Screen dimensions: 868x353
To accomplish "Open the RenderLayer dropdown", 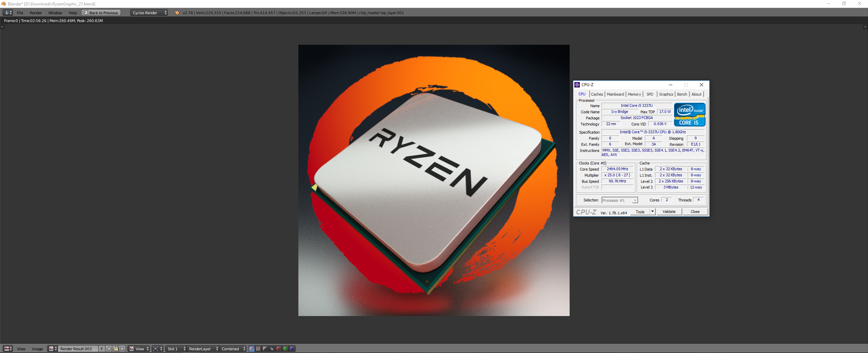I will tap(203, 349).
